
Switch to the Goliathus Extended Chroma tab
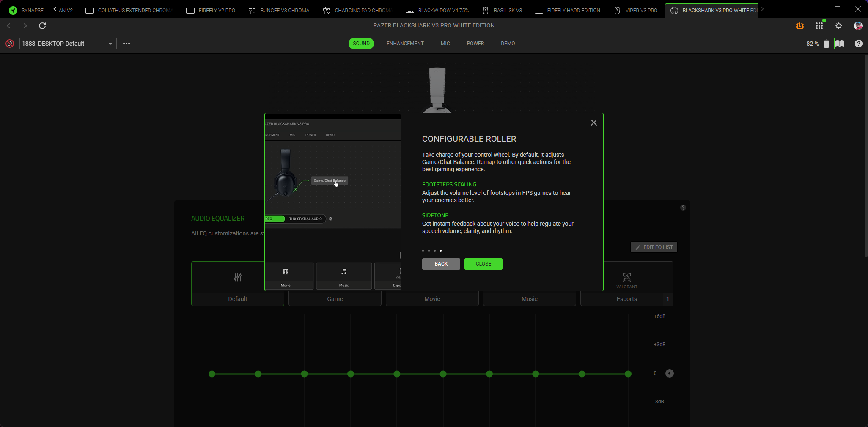click(x=129, y=10)
